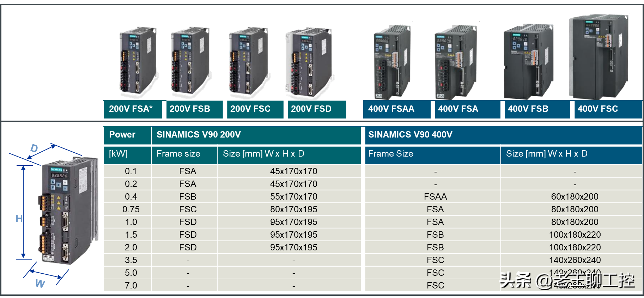Click the D depth dimension label

pyautogui.click(x=34, y=148)
